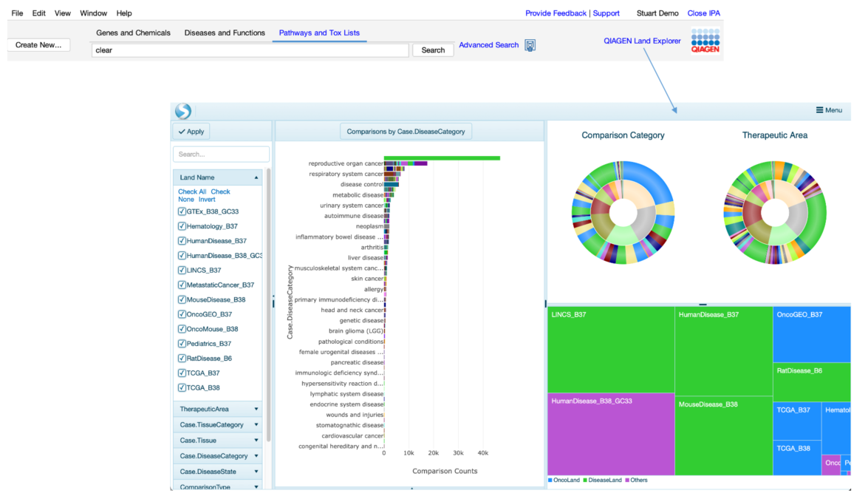868x499 pixels.
Task: Click the Advanced Search bookmark icon
Action: coord(530,45)
